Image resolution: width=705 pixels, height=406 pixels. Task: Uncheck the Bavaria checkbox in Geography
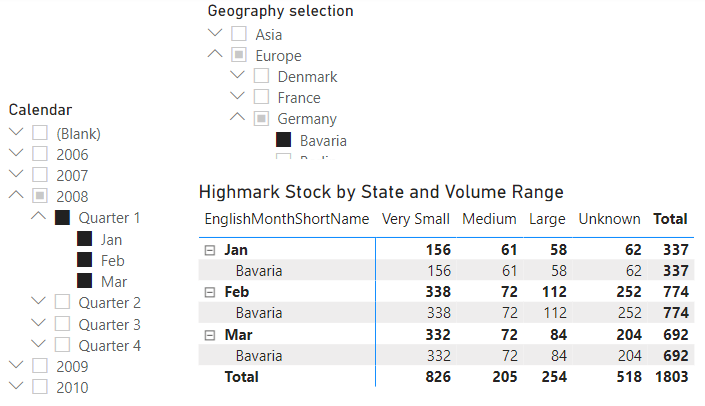point(284,141)
